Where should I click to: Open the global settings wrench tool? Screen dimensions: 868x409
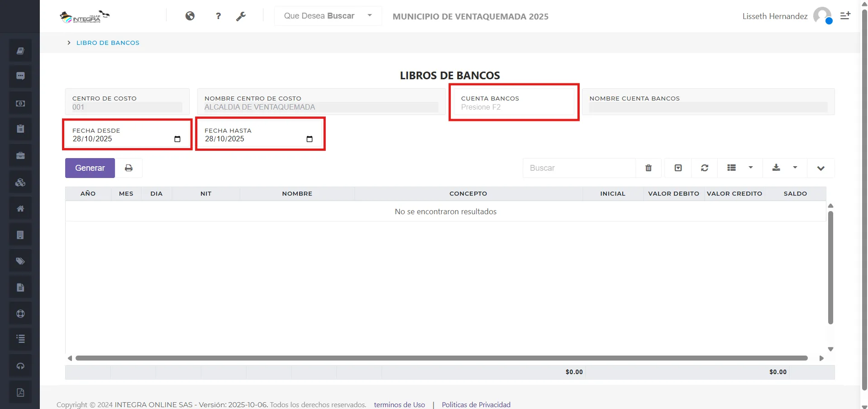(x=241, y=16)
